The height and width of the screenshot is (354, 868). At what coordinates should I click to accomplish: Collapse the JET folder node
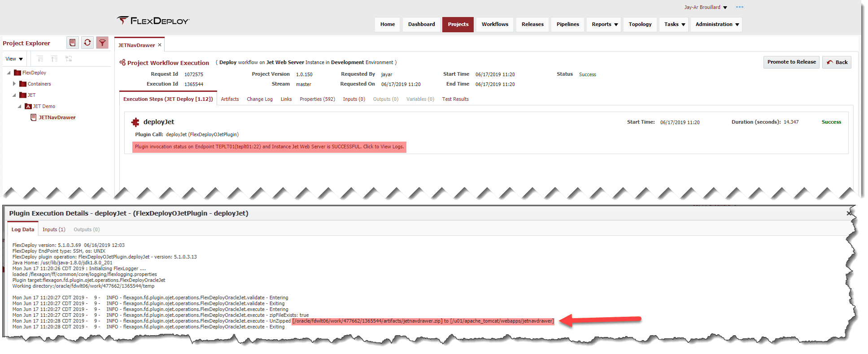(x=14, y=95)
